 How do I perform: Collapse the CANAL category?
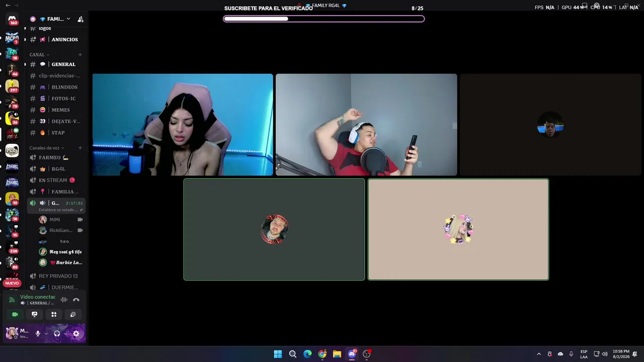[x=39, y=54]
